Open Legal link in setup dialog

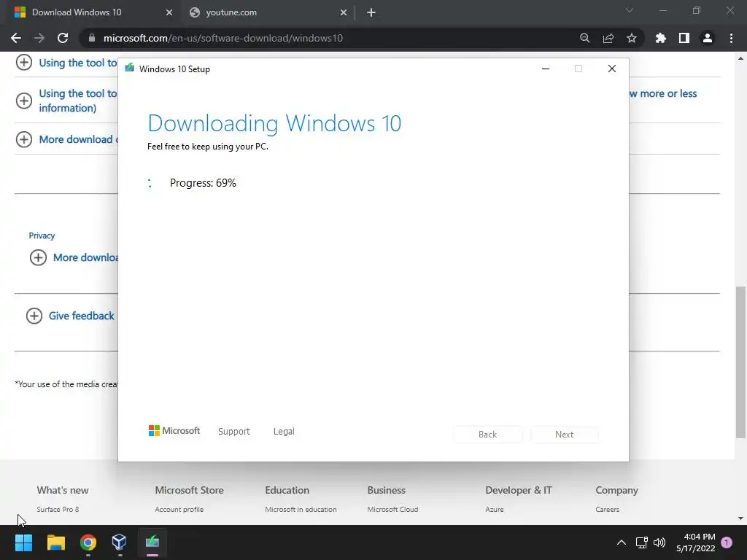tap(284, 432)
